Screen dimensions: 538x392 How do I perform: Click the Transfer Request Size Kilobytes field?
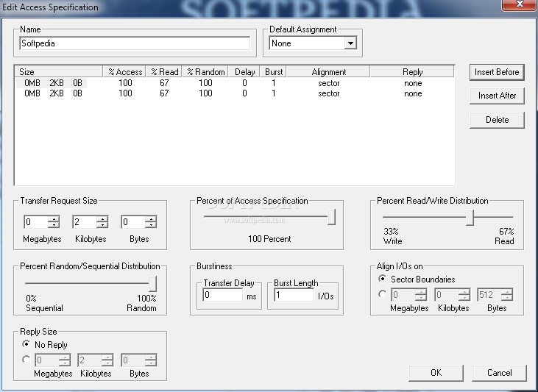(x=85, y=222)
